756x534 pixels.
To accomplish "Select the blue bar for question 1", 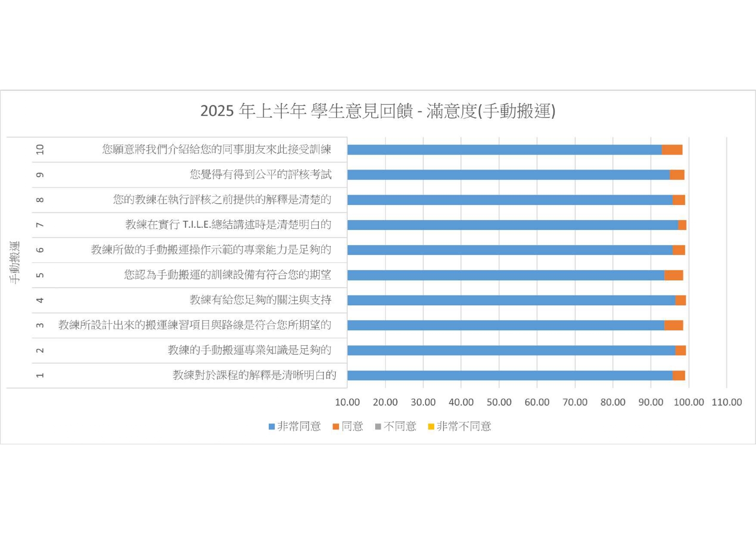I will click(510, 376).
